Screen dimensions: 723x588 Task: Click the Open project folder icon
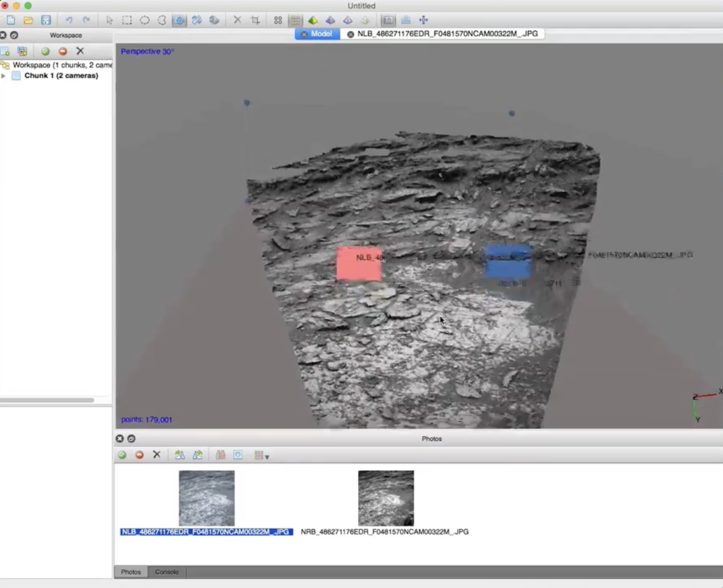pos(28,20)
